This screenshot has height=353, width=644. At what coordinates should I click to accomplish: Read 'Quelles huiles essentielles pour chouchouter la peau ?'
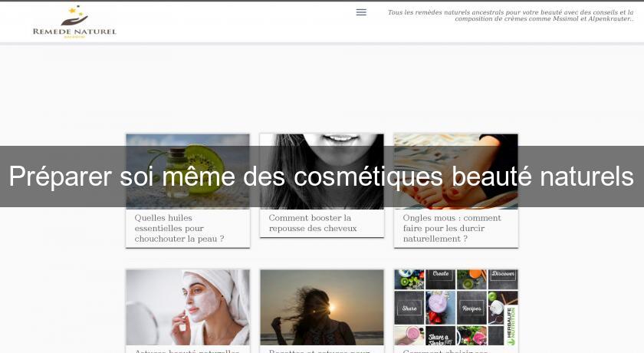(x=179, y=228)
